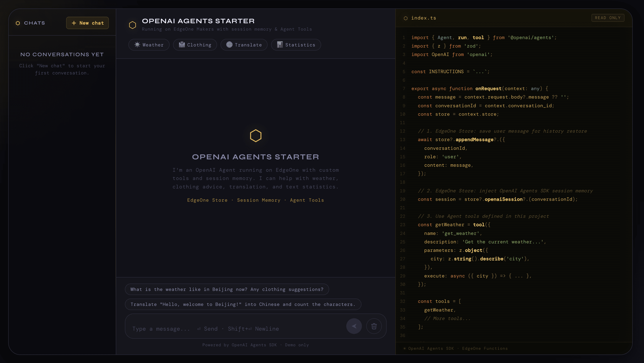The image size is (644, 363).
Task: Click the hexagon icon beside index.ts
Action: pyautogui.click(x=405, y=18)
